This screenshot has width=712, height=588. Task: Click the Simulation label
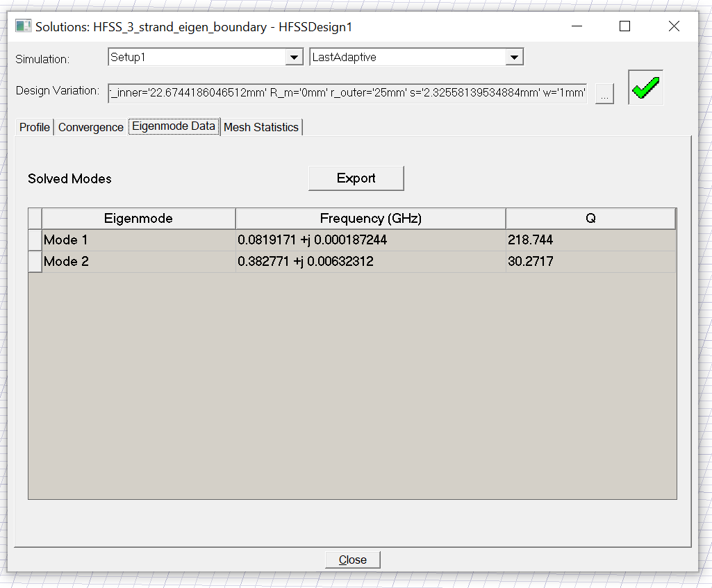tap(42, 59)
